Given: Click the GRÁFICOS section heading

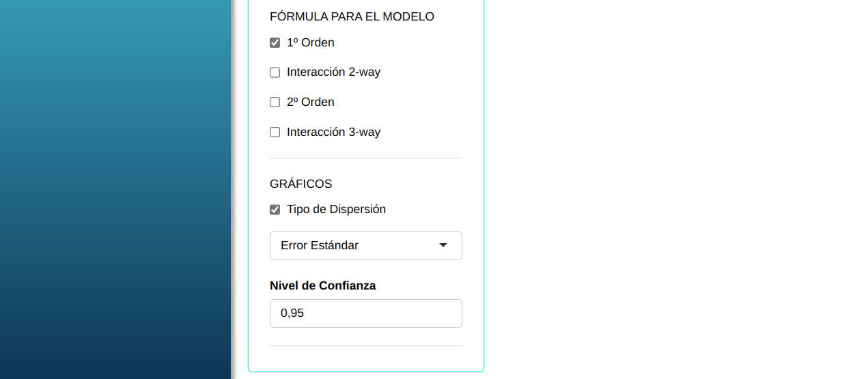Looking at the screenshot, I should pos(300,184).
